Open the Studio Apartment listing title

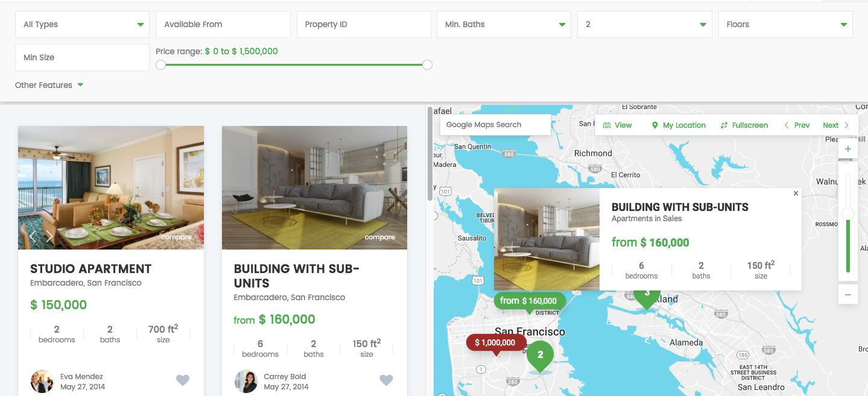pos(90,269)
